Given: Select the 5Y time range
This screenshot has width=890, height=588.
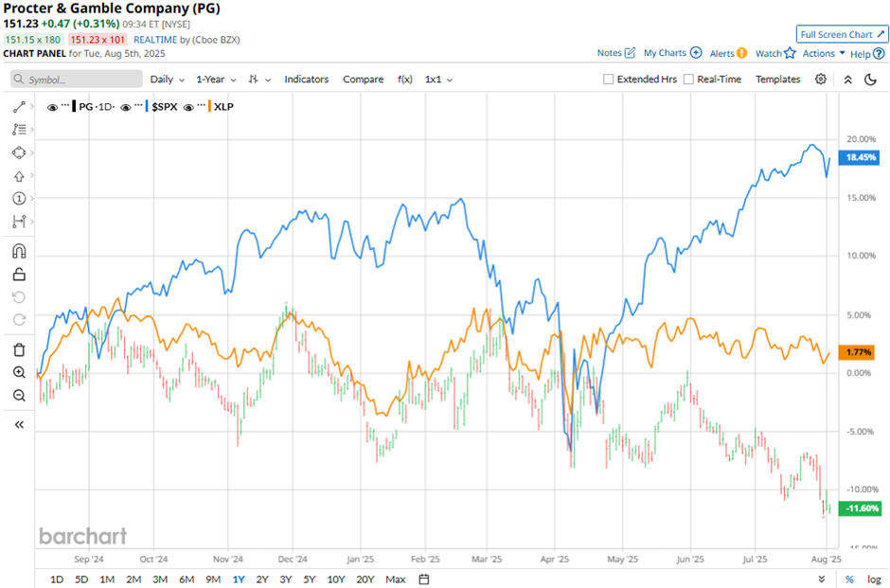Looking at the screenshot, I should [x=310, y=579].
